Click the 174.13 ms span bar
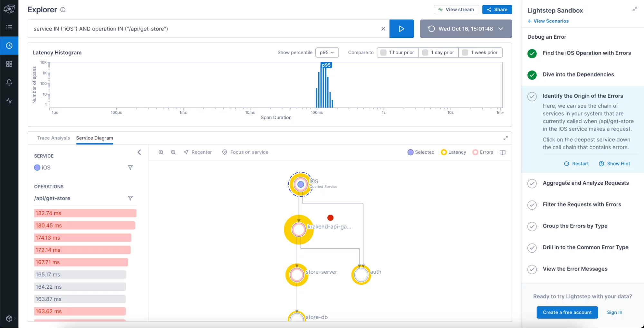Screen dimensions: 644x328 tap(82, 238)
